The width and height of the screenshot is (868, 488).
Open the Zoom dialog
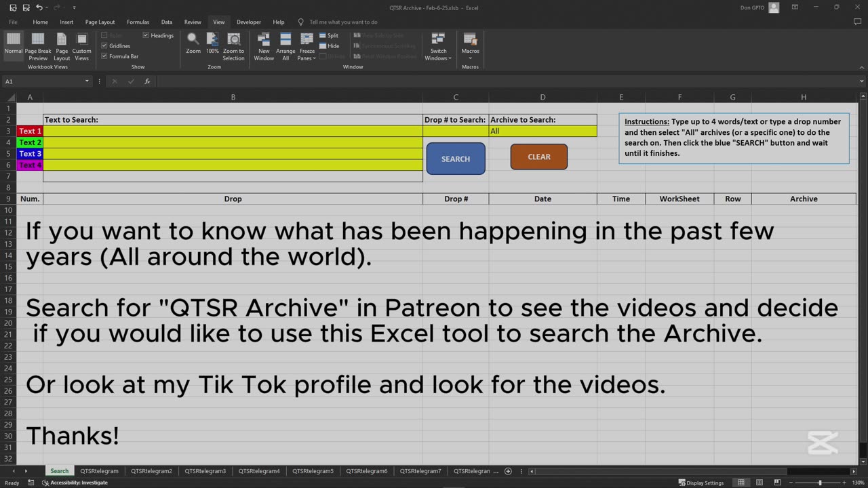coord(193,45)
